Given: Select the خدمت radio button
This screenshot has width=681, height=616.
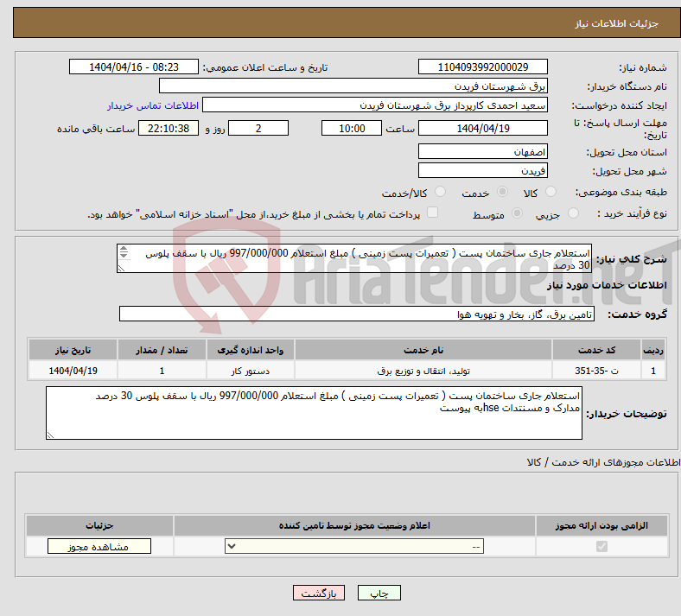Looking at the screenshot, I should pyautogui.click(x=502, y=192).
